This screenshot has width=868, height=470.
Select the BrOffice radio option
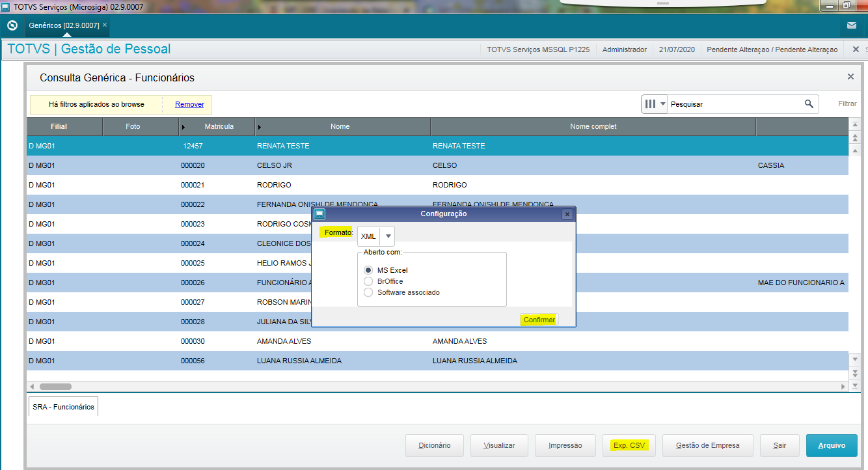click(368, 281)
